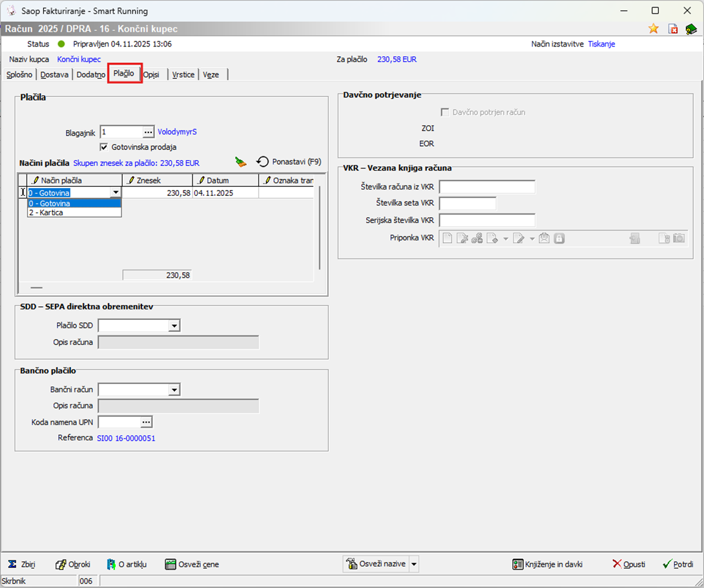Click the pencil icon in Način plačila header
The width and height of the screenshot is (704, 588).
35,180
